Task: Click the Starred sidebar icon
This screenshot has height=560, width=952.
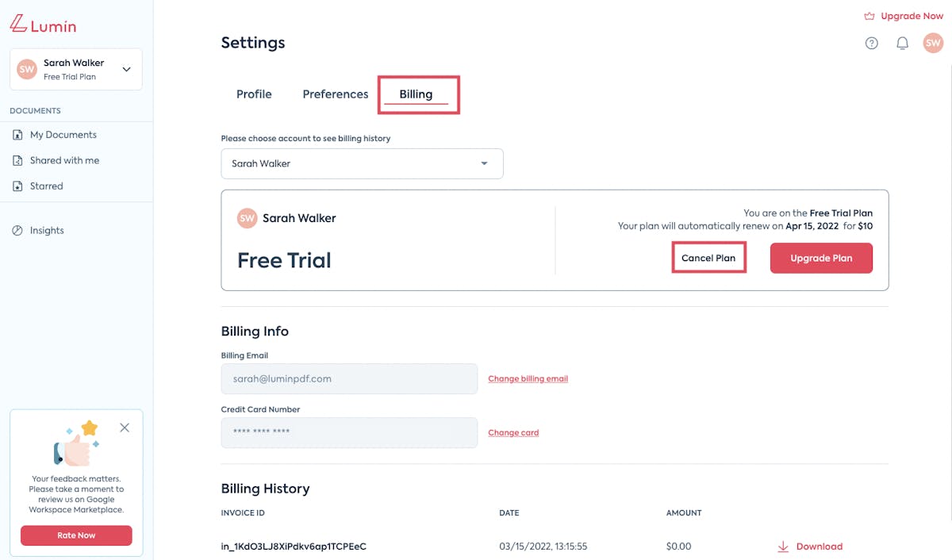Action: (17, 186)
